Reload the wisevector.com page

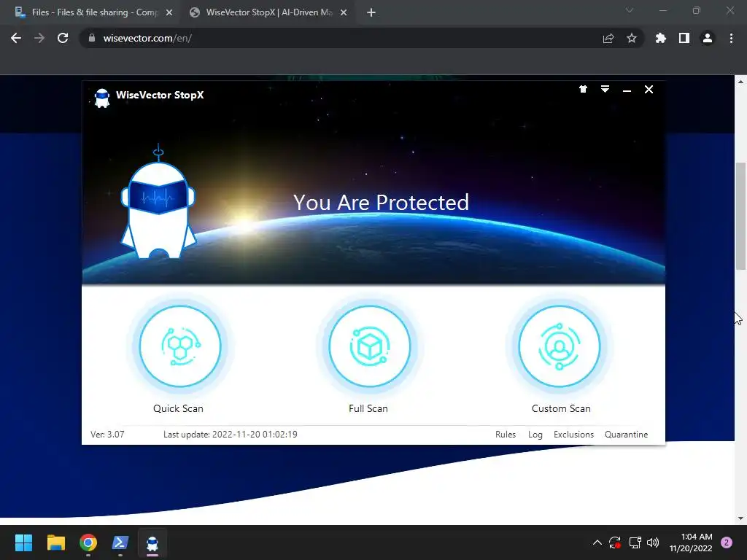click(63, 38)
